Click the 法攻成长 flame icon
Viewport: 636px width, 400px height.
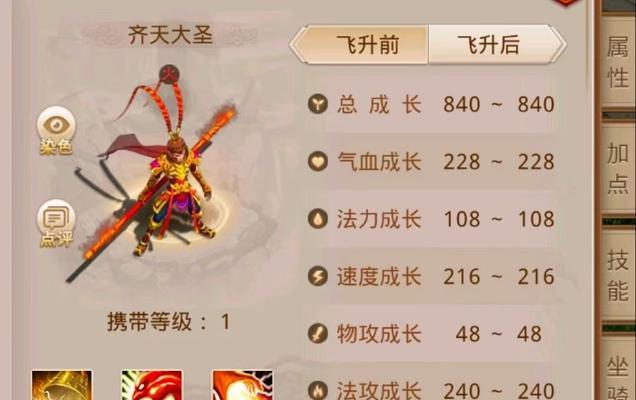point(318,390)
